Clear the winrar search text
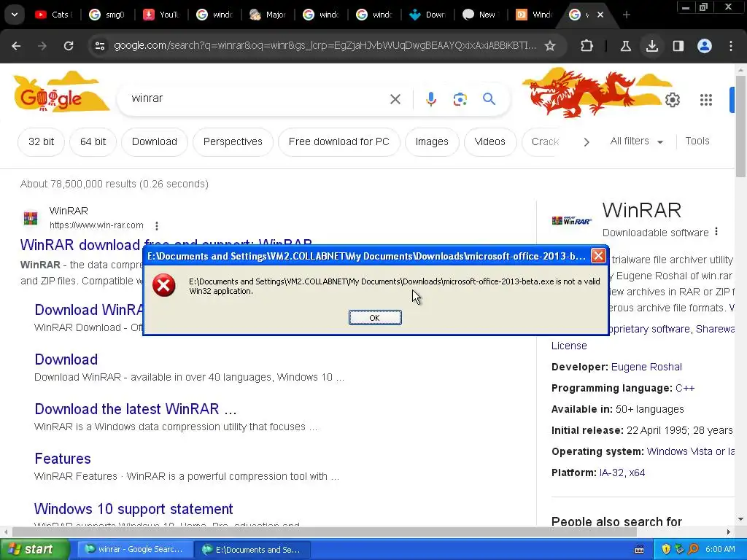The width and height of the screenshot is (747, 560). 395,99
